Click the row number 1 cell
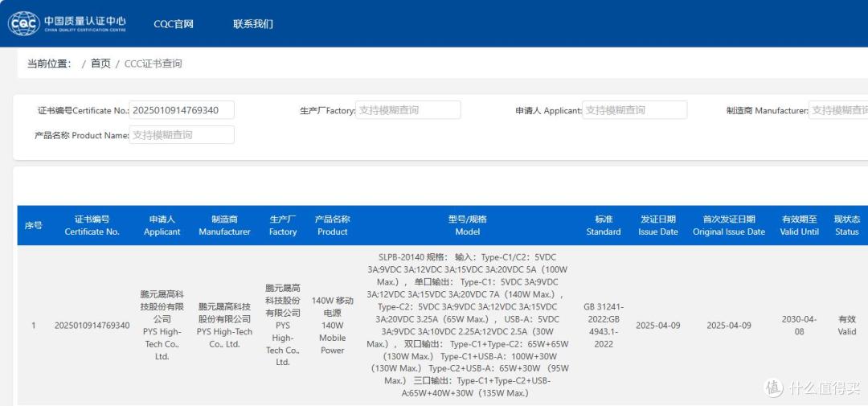 click(33, 326)
